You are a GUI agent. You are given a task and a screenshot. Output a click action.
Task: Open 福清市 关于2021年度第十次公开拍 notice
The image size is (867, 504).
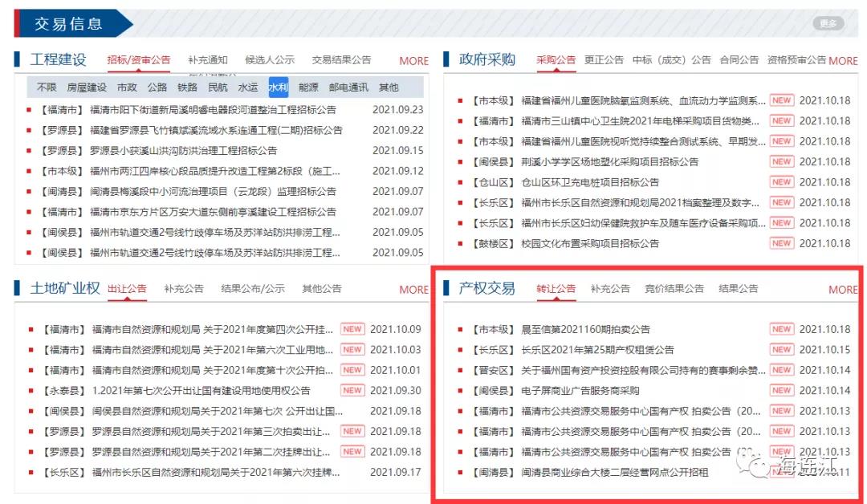pyautogui.click(x=212, y=371)
